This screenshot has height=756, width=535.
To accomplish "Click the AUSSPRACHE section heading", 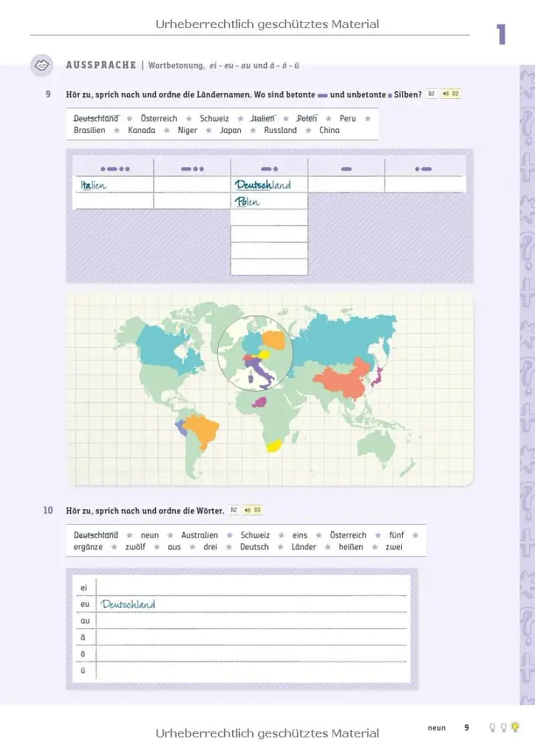I will (x=100, y=65).
